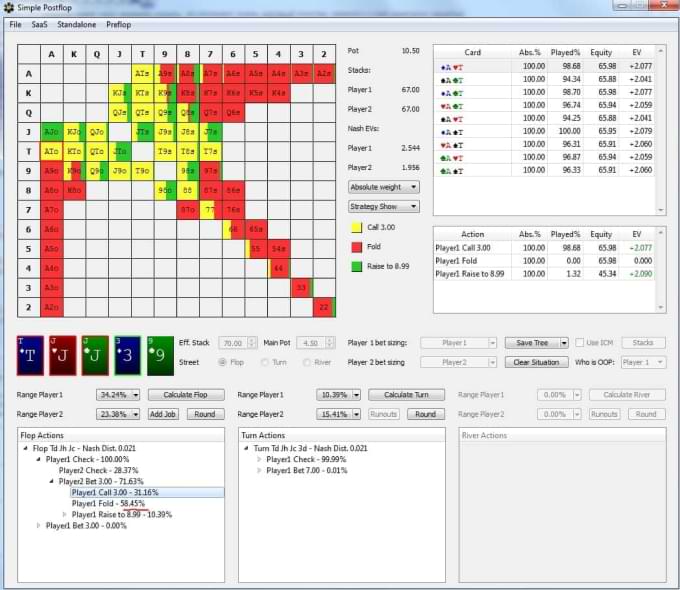Click the AJo cell in the hand matrix
680x590 pixels.
(x=51, y=131)
